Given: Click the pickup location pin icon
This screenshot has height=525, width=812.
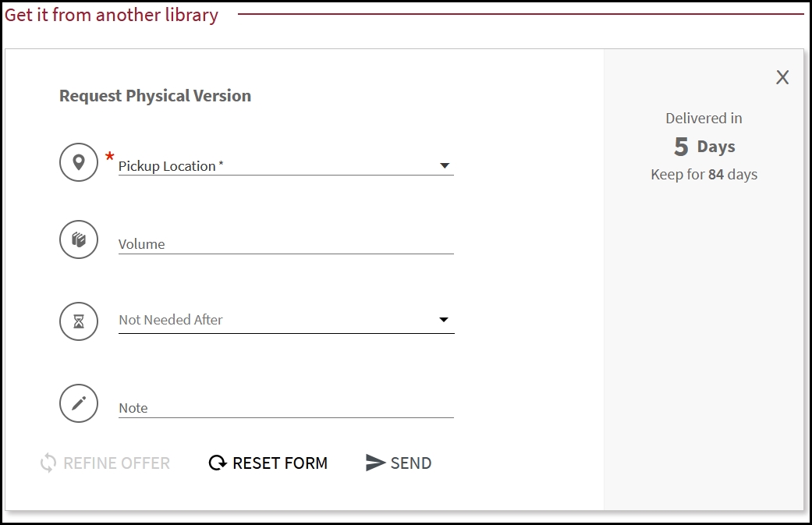Looking at the screenshot, I should (78, 161).
